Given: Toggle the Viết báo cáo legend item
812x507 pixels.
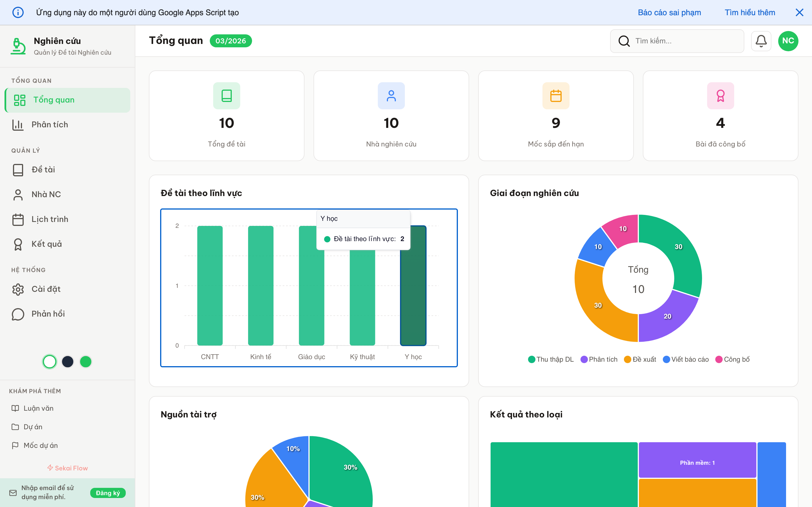Looking at the screenshot, I should point(685,359).
